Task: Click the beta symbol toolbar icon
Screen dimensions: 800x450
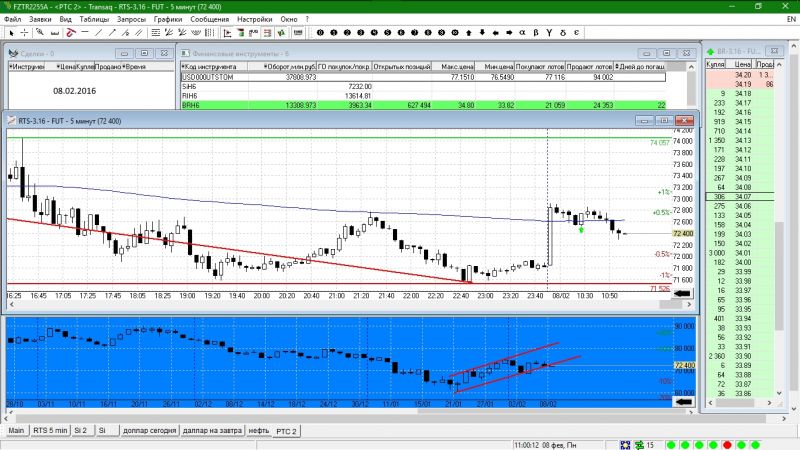Action: coord(536,33)
